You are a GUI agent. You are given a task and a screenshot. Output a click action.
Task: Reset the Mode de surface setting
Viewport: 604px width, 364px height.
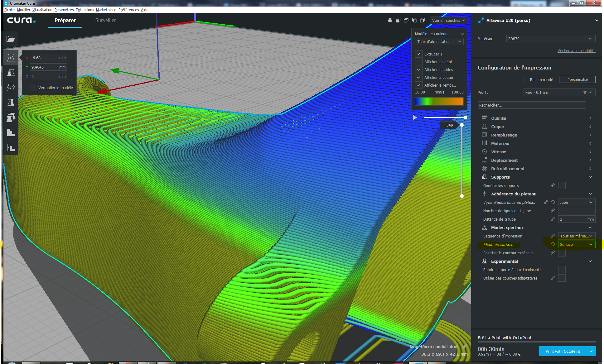553,244
